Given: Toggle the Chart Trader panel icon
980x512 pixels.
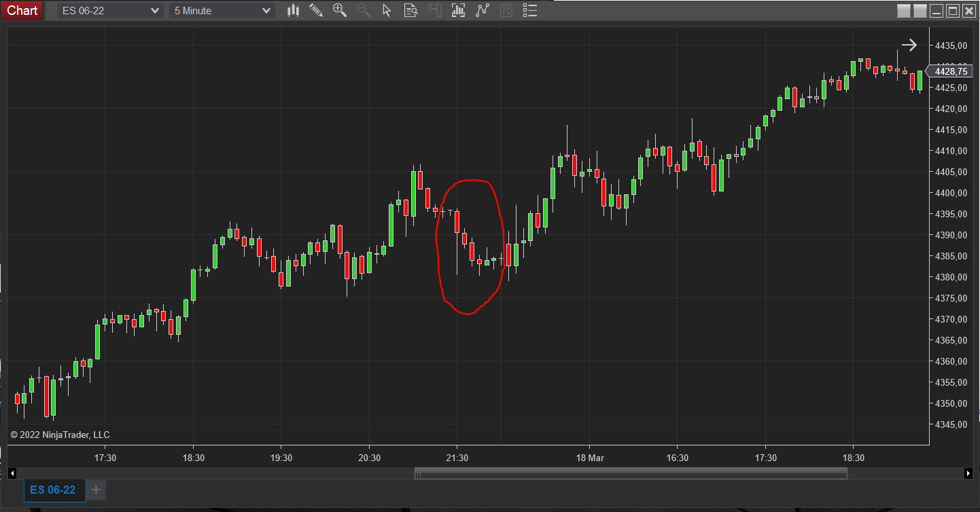Looking at the screenshot, I should (x=435, y=10).
